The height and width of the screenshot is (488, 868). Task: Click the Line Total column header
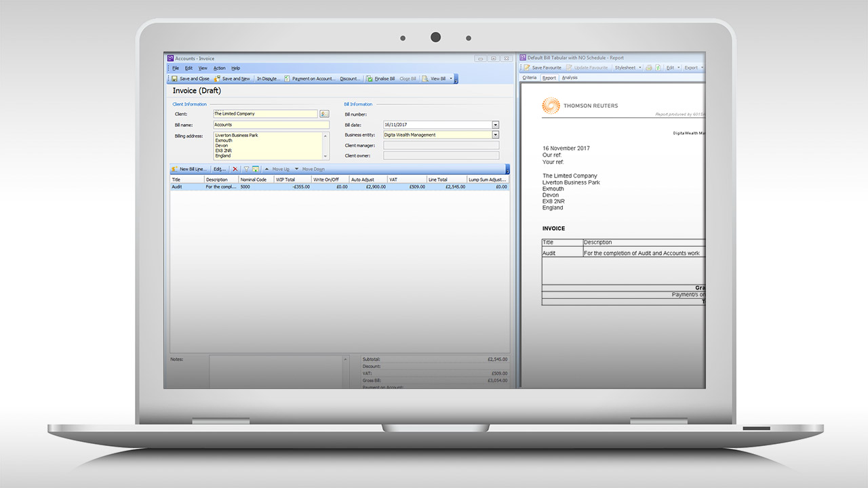point(447,180)
